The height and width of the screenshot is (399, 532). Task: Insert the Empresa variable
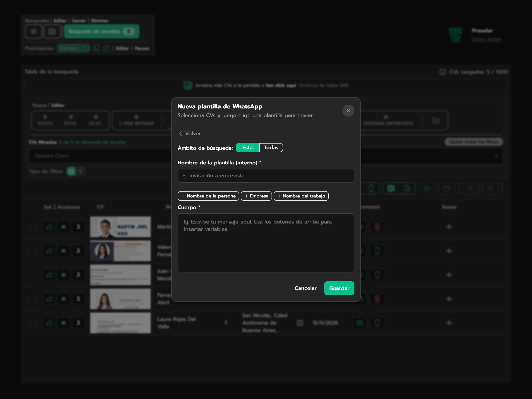pyautogui.click(x=256, y=196)
